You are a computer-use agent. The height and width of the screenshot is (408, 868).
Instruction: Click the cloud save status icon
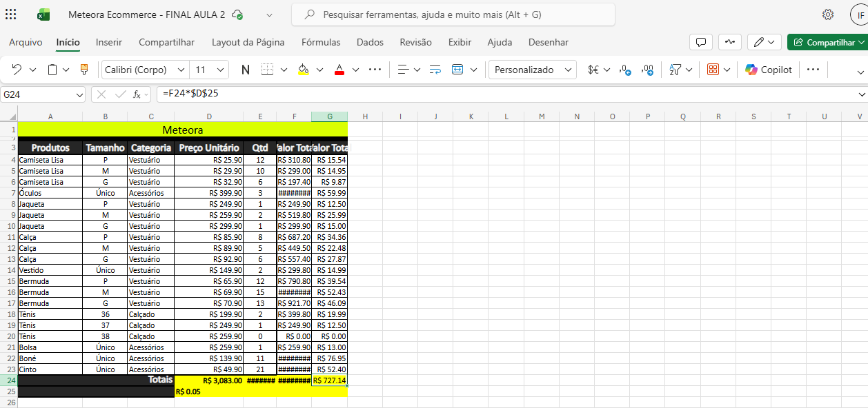pos(237,14)
